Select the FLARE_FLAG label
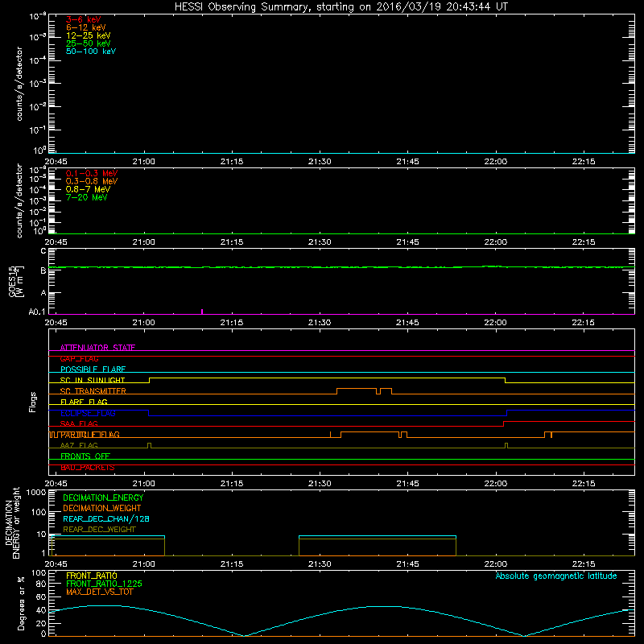 (84, 402)
